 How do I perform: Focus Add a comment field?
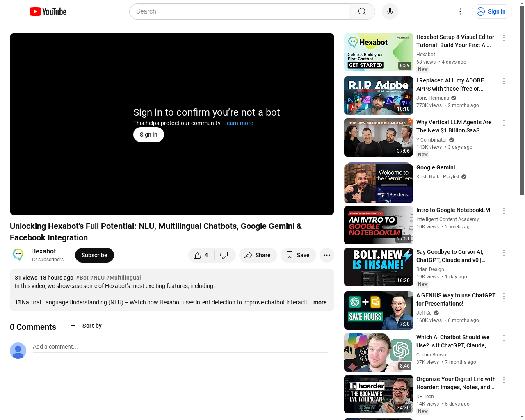[x=180, y=347]
